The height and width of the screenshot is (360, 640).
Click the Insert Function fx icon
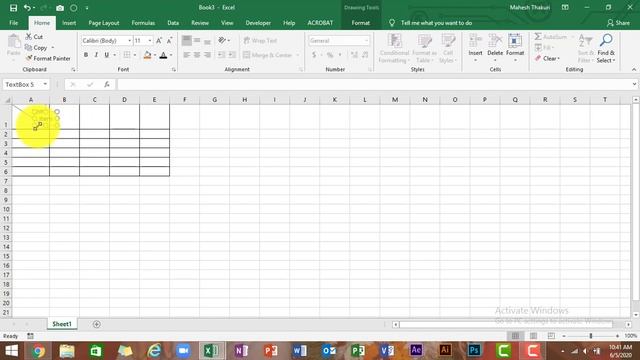click(107, 84)
